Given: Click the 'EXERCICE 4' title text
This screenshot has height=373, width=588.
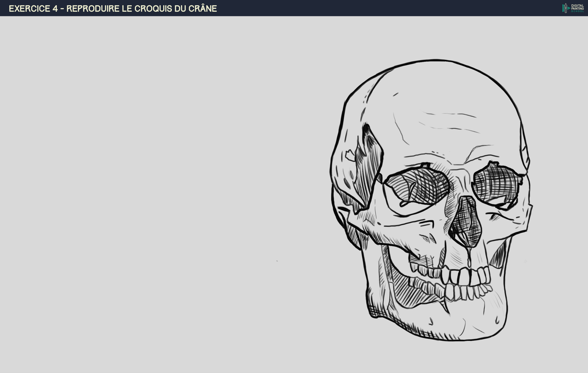Looking at the screenshot, I should [x=33, y=8].
